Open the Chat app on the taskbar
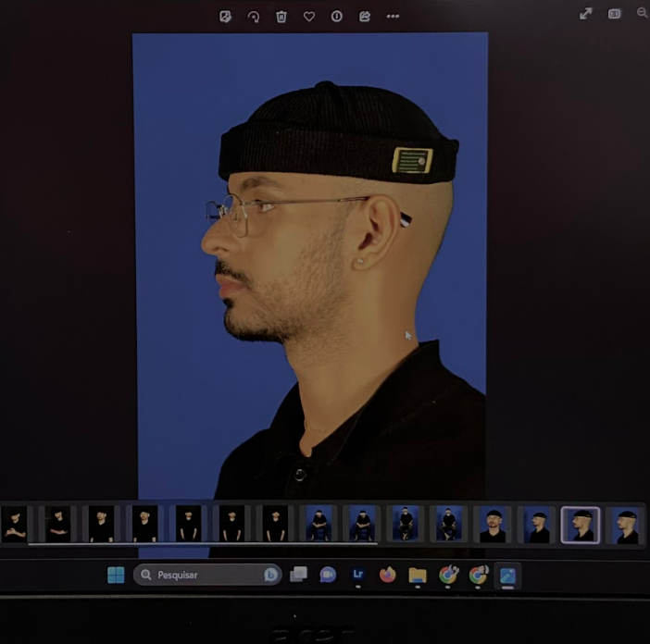 click(x=328, y=575)
